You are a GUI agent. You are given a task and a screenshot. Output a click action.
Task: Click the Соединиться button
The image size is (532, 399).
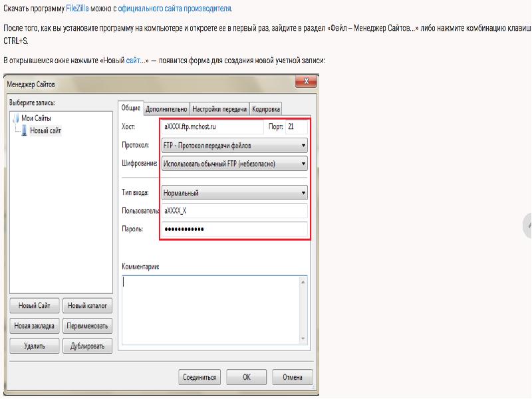[x=199, y=377]
